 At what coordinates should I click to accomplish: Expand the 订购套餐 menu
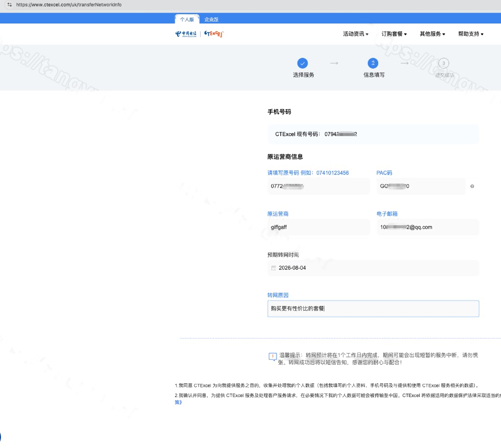[x=394, y=34]
